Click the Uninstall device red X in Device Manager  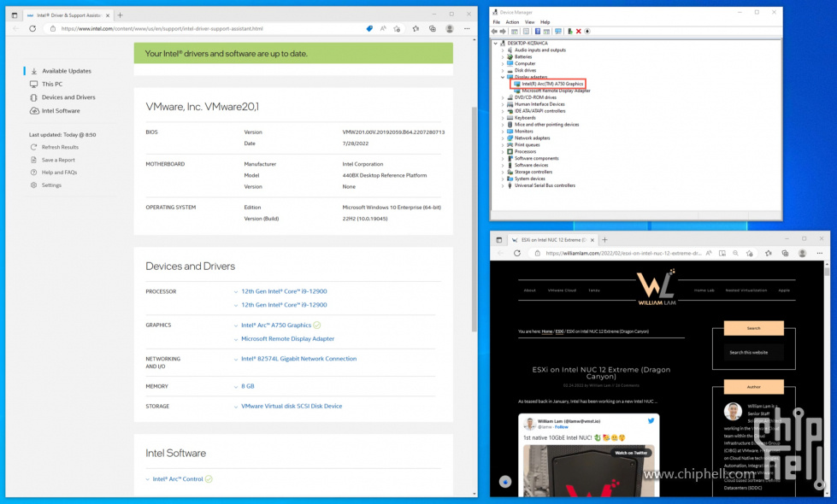click(x=578, y=32)
